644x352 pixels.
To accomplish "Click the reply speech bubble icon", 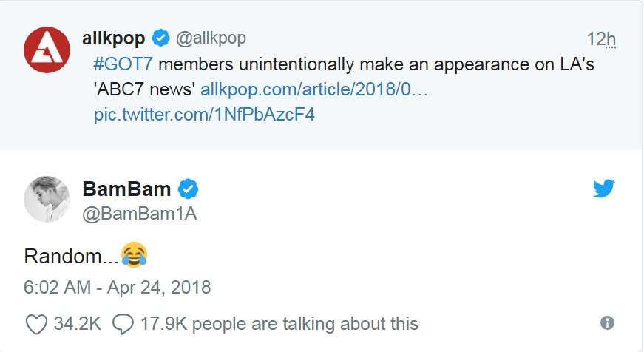I will click(x=123, y=324).
